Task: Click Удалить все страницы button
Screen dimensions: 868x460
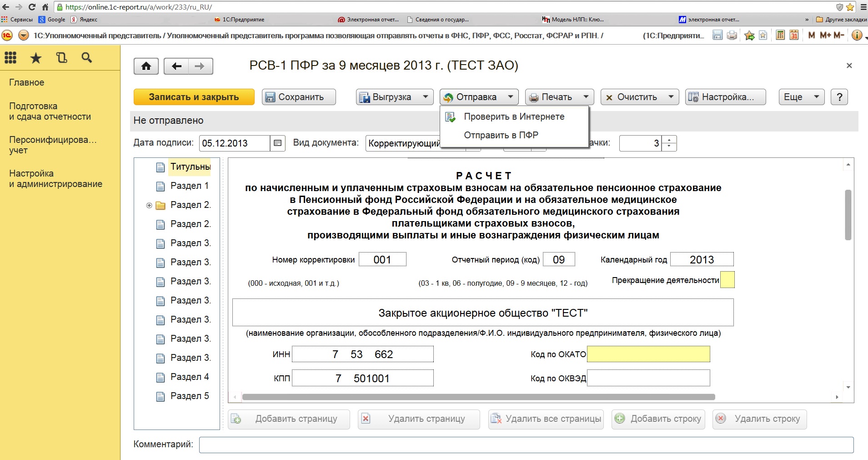Action: (546, 419)
